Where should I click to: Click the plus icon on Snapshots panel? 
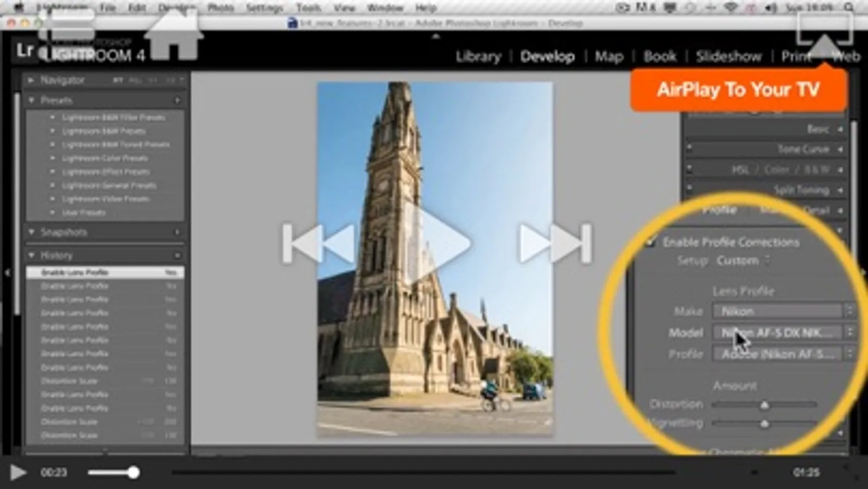pyautogui.click(x=178, y=232)
